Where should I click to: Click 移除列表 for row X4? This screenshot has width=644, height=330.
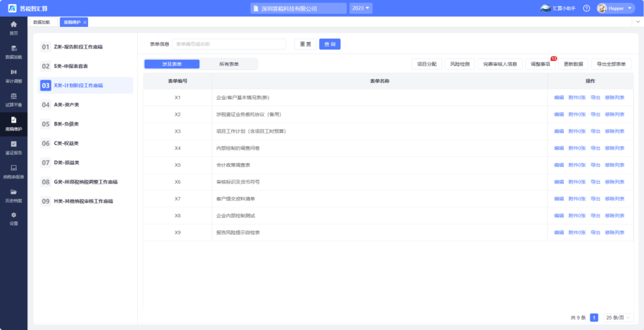pyautogui.click(x=614, y=148)
